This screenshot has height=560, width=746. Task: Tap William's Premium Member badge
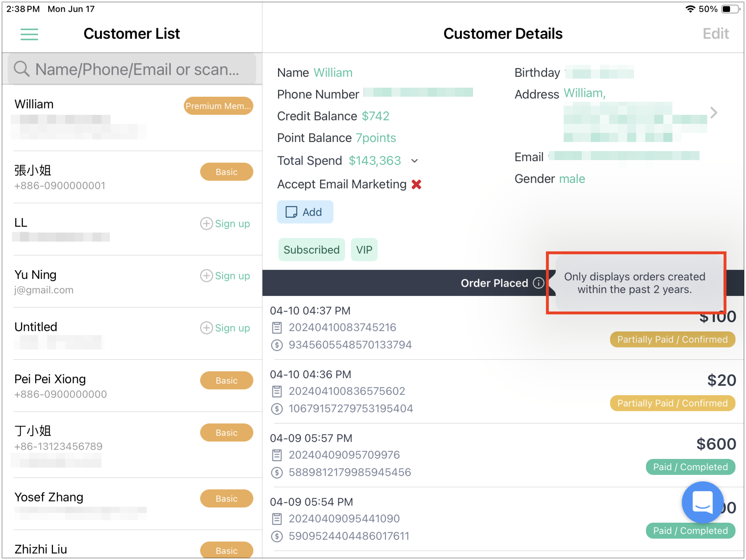(219, 106)
